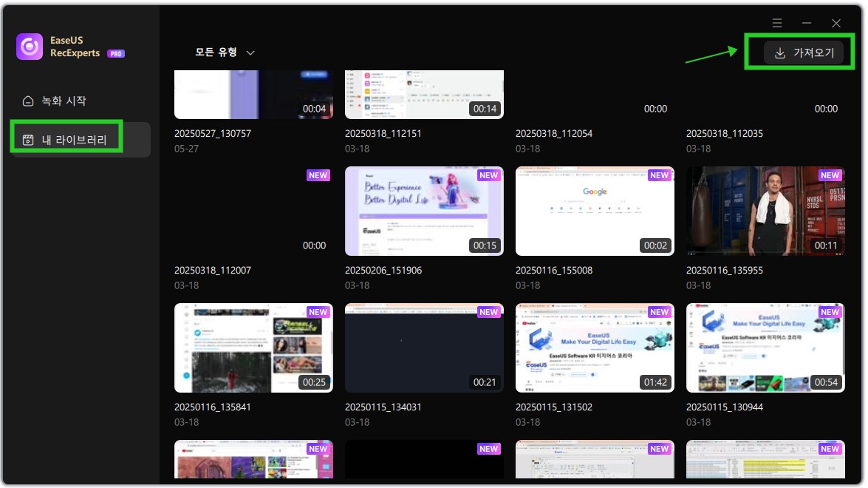Expand the 모든 유형 filter dropdown

(x=224, y=52)
